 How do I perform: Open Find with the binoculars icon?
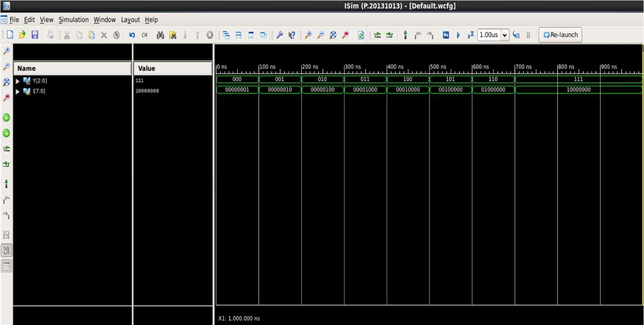160,35
